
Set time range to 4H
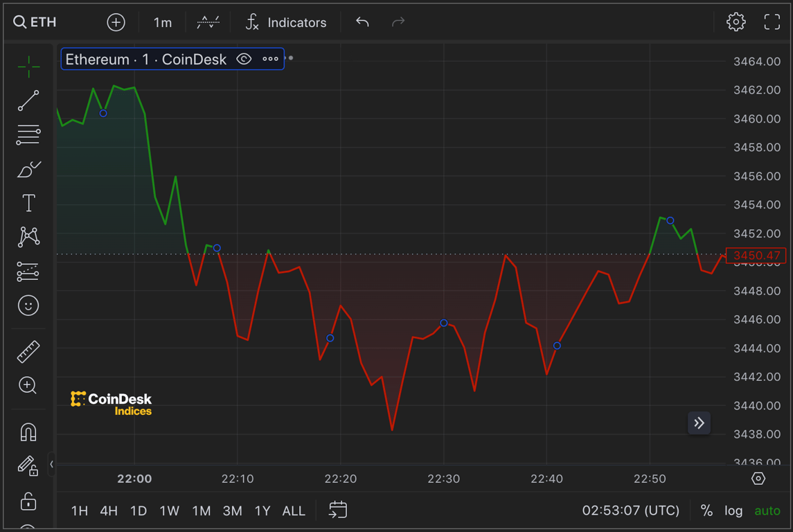coord(109,511)
